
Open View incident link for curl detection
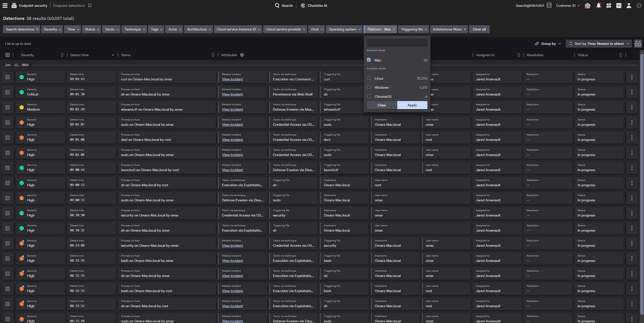pos(232,79)
